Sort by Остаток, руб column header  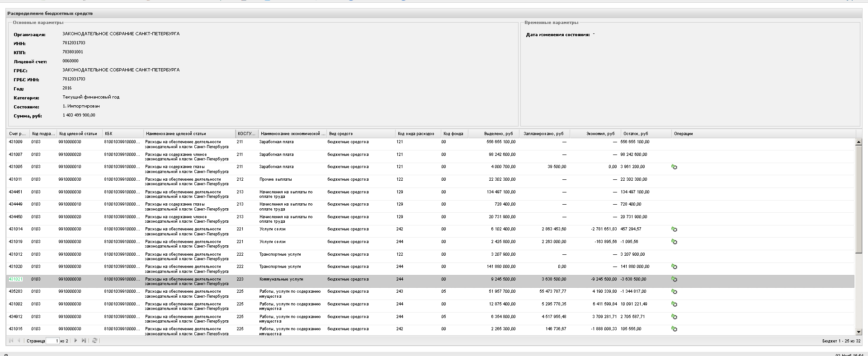[x=636, y=134]
